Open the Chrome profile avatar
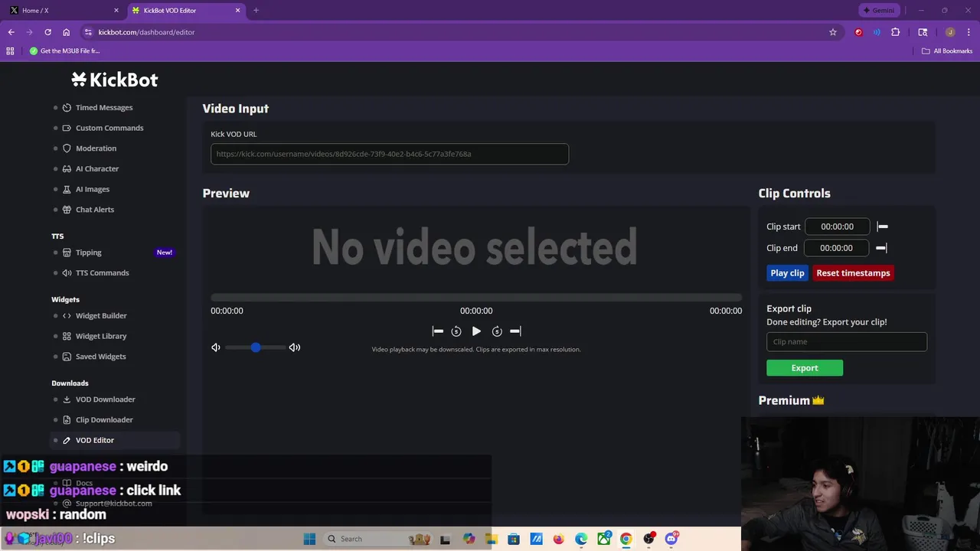Image resolution: width=980 pixels, height=551 pixels. pos(950,32)
